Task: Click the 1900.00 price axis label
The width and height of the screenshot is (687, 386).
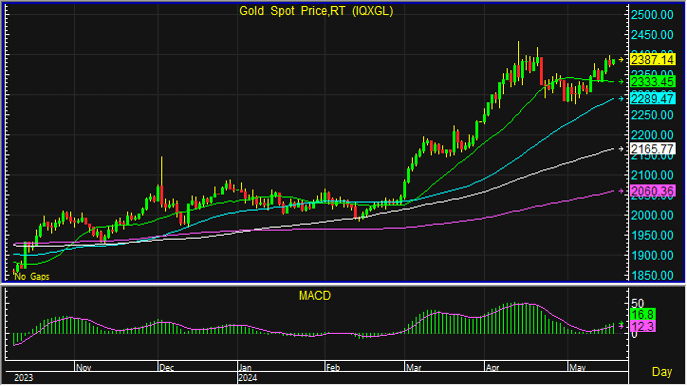Action: tap(652, 255)
